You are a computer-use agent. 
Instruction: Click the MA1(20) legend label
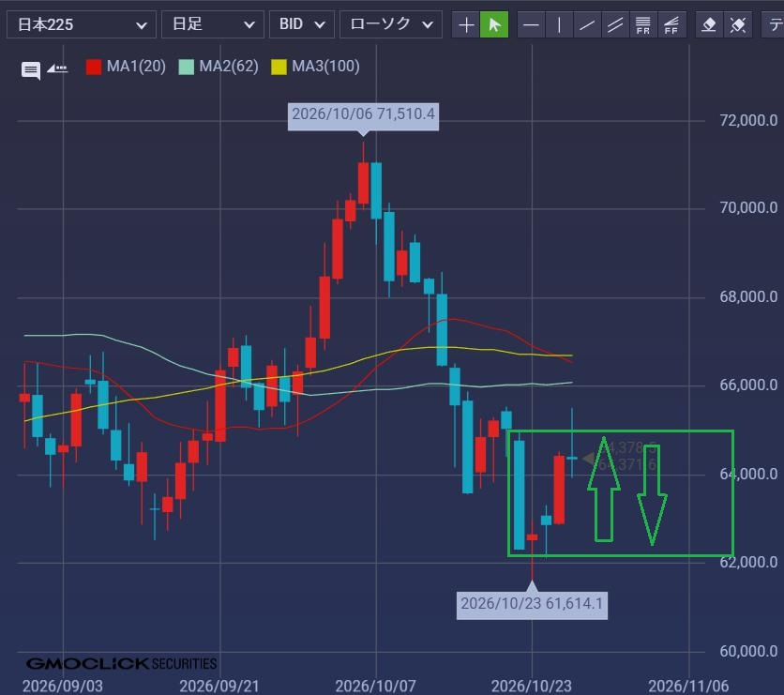pyautogui.click(x=136, y=67)
